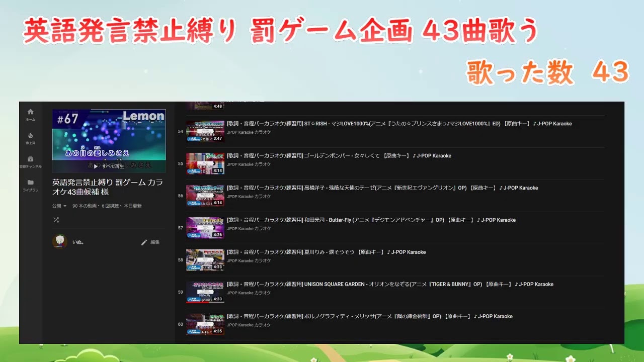Click the index number 54

(x=181, y=132)
